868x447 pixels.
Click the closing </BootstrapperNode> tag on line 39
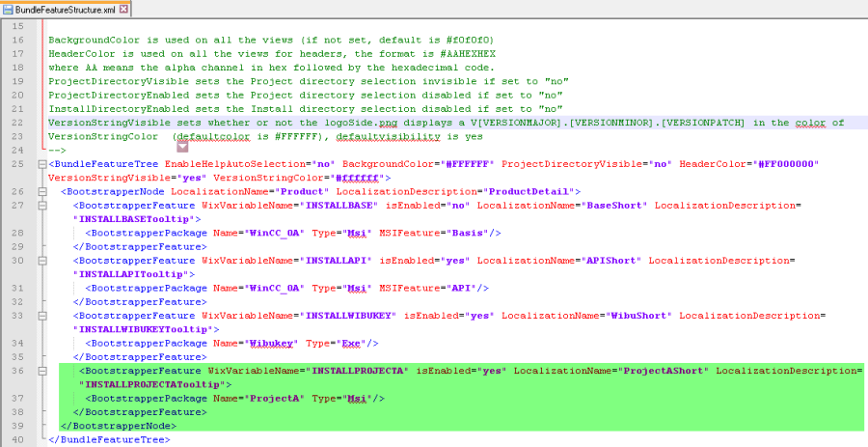[119, 426]
